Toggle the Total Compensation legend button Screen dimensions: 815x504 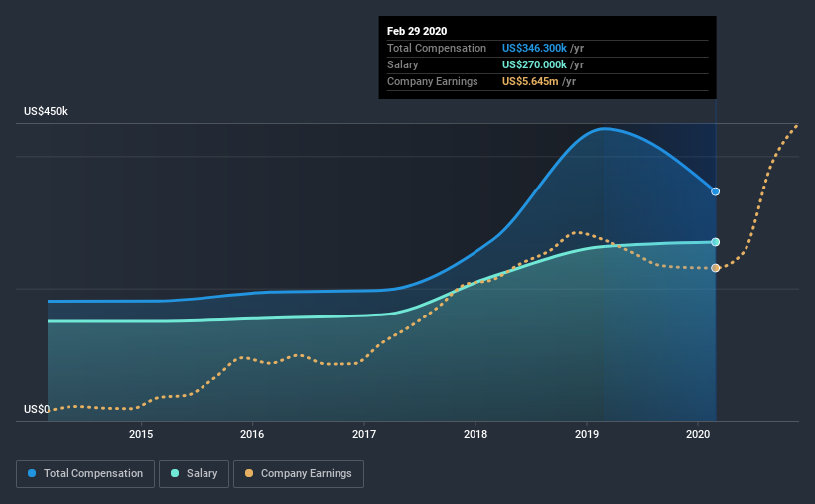(x=85, y=474)
